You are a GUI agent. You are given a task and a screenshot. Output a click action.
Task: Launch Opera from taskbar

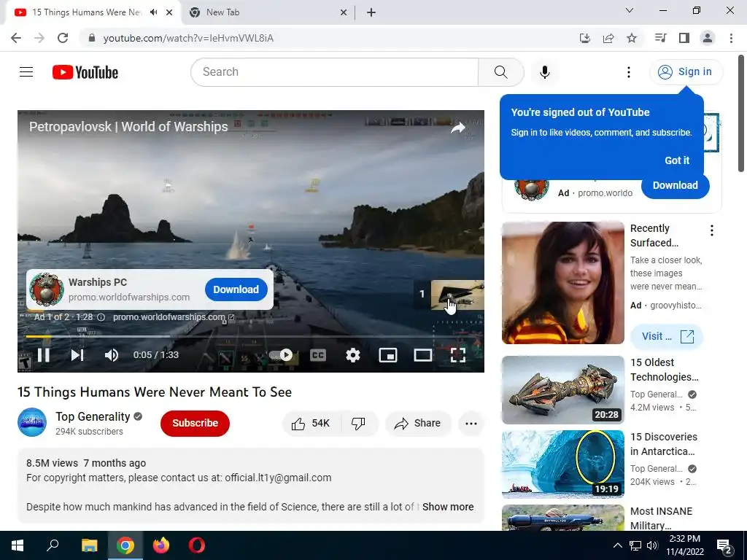pyautogui.click(x=197, y=545)
